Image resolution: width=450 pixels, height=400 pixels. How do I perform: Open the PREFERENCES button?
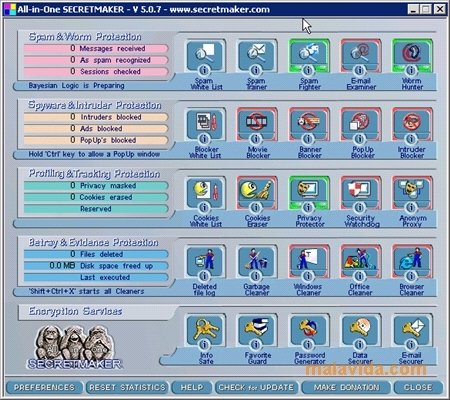point(44,387)
